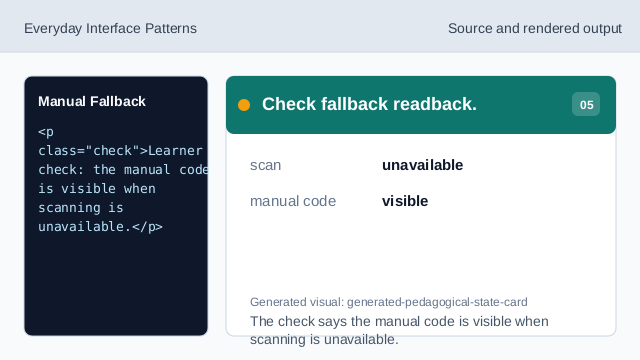Click the orange status dot in the card header
The width and height of the screenshot is (640, 360).
[x=244, y=105]
